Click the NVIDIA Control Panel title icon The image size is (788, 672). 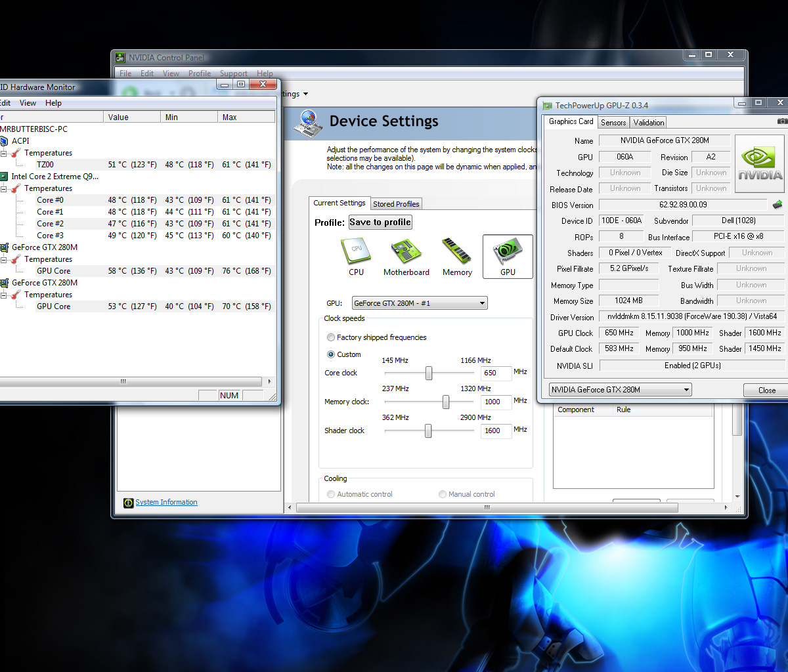pos(121,57)
